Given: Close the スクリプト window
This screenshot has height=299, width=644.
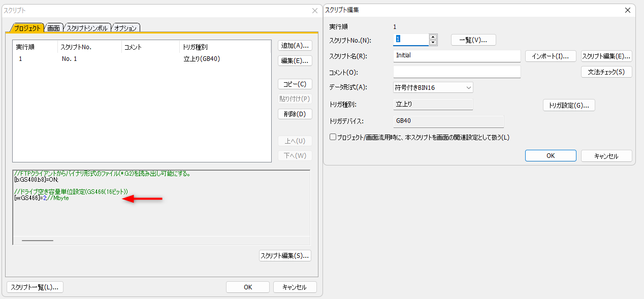Looking at the screenshot, I should pyautogui.click(x=314, y=10).
